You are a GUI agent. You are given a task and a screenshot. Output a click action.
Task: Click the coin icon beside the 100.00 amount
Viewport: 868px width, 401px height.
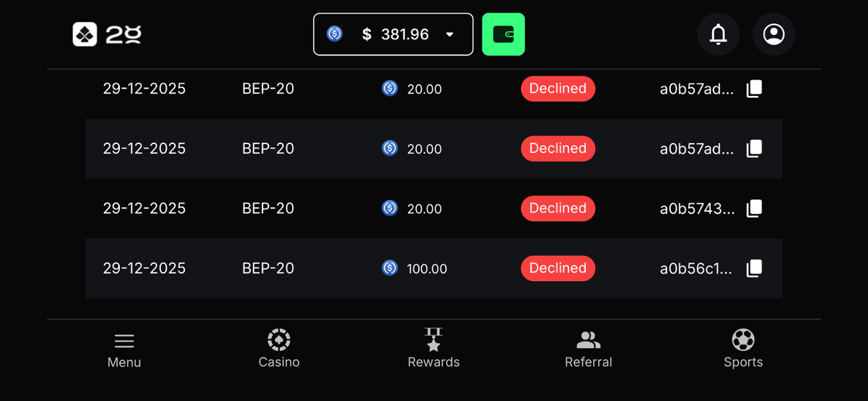pyautogui.click(x=390, y=268)
